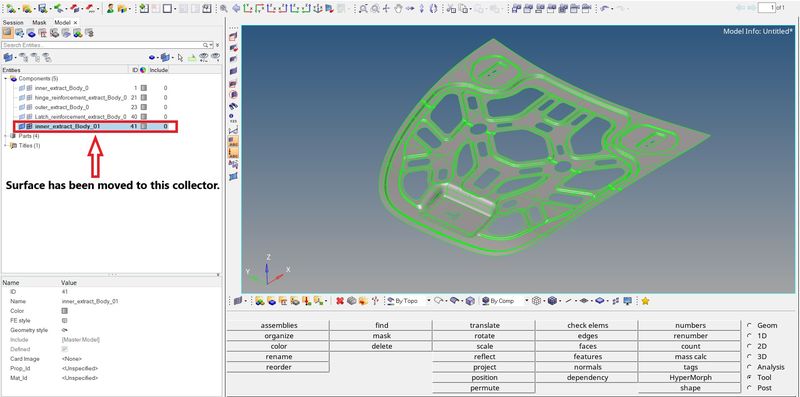Switch to the Mask tab
This screenshot has height=397, width=800.
click(x=39, y=22)
